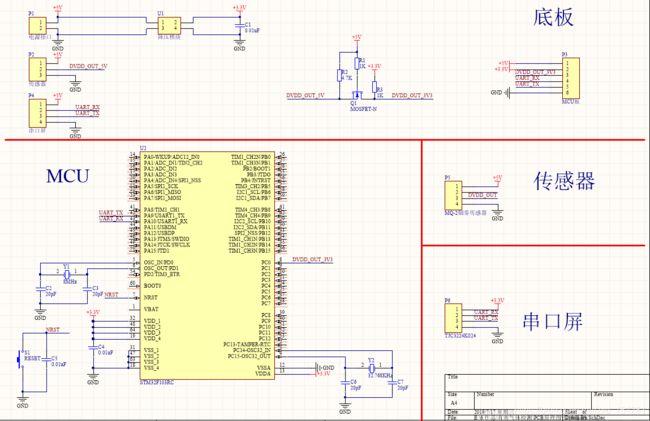Image resolution: width=650 pixels, height=421 pixels.
Task: Select crystal Y1 8MHz symbol
Action: point(67,274)
